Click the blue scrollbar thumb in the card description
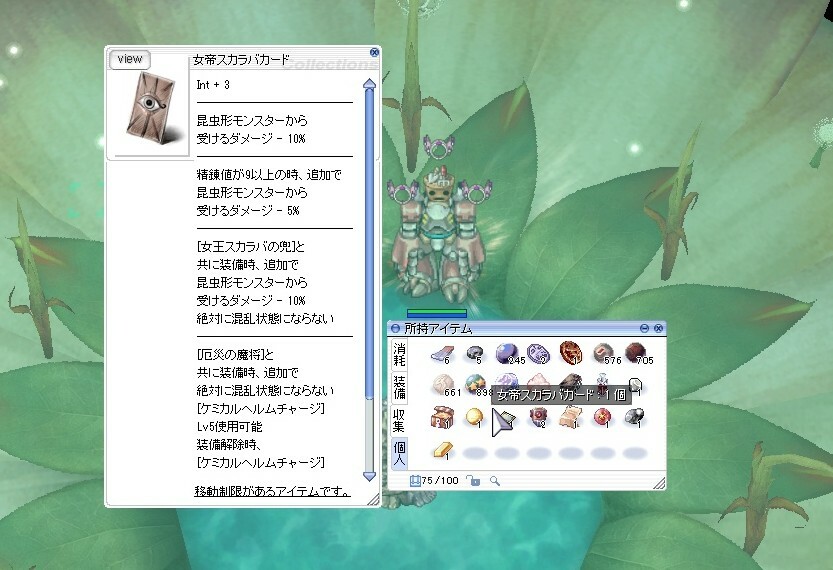 click(369, 244)
